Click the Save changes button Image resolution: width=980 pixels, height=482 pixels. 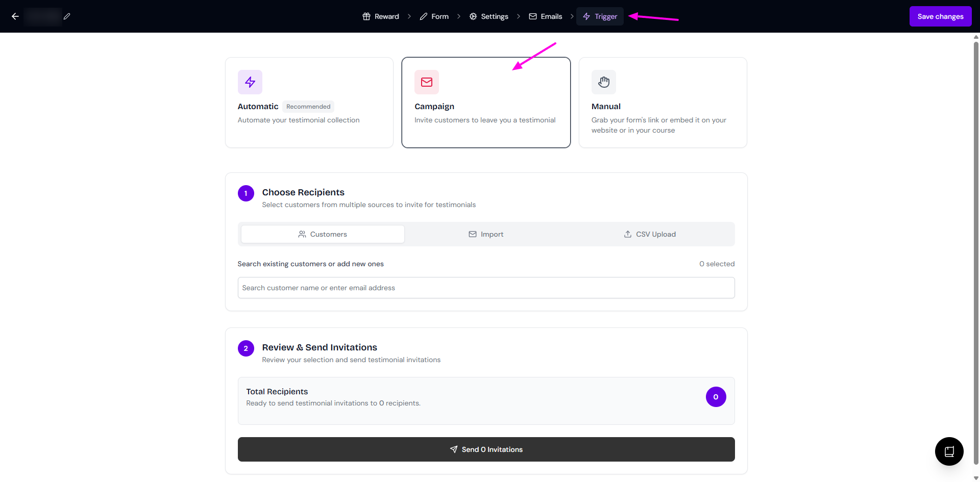940,16
